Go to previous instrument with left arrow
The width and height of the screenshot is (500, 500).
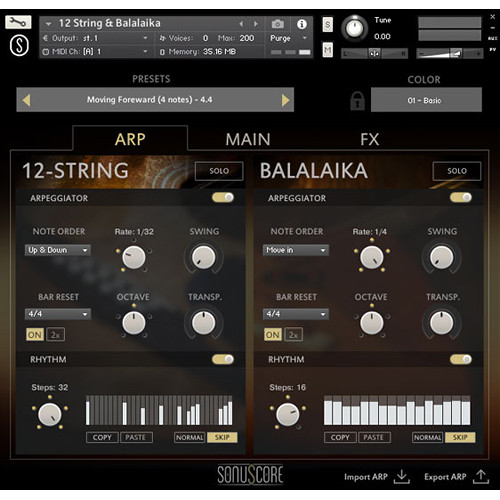pos(241,24)
